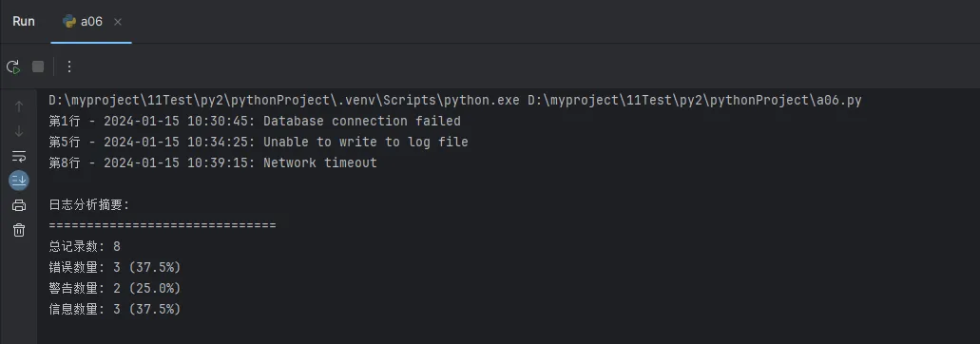Print the console output

pyautogui.click(x=19, y=205)
